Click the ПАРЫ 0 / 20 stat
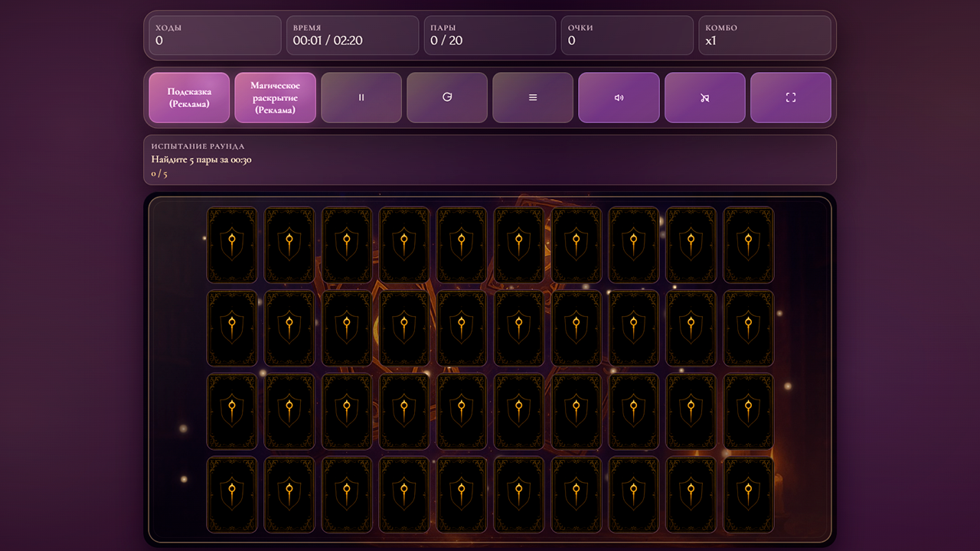Screen dimensions: 980x551 [490, 35]
